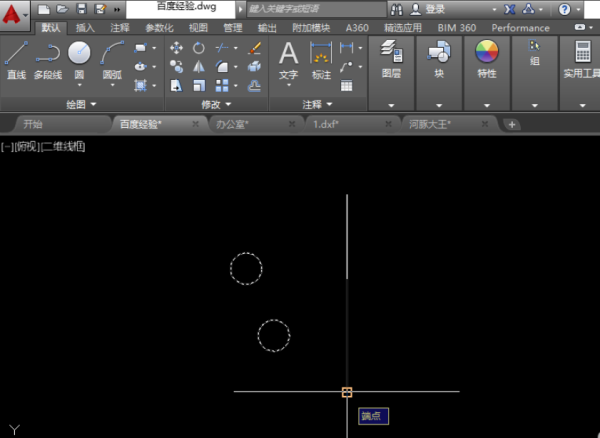Open the 组 group panel
Screen dimensions: 600x438
coord(535,53)
